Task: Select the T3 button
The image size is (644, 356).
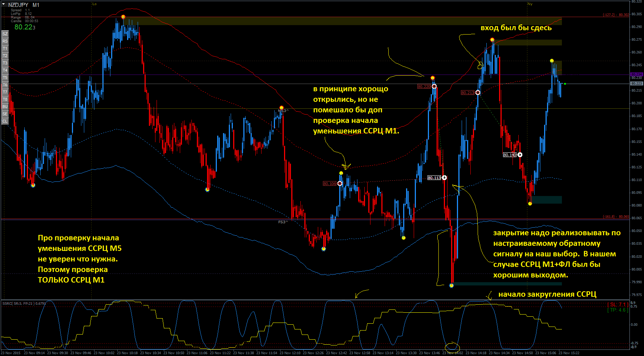Action: [5, 63]
